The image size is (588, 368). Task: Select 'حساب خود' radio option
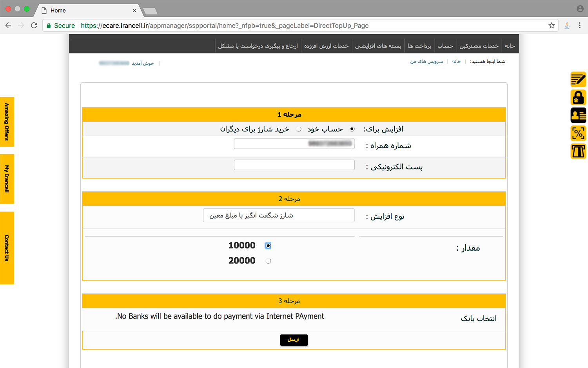(x=352, y=129)
